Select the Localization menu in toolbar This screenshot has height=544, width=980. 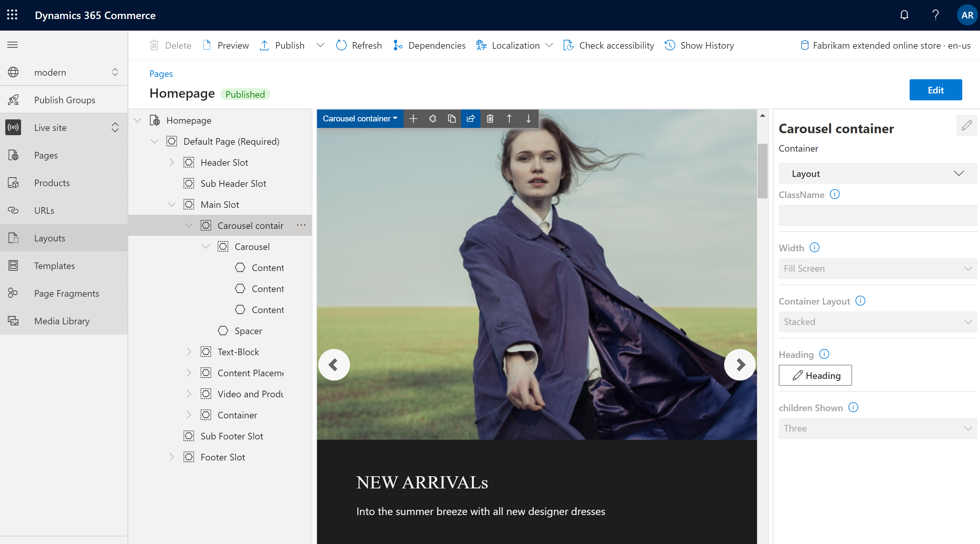click(516, 45)
